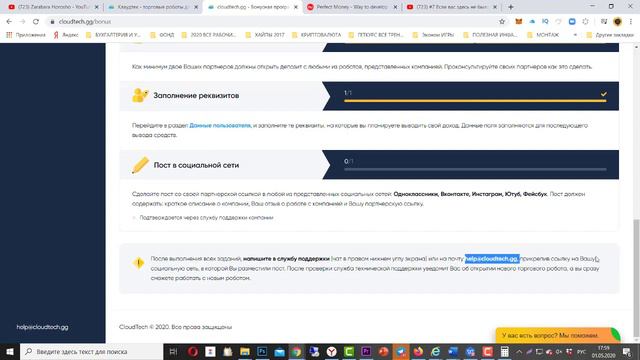Click the completed checkmark on реквизитов bar

click(x=603, y=94)
